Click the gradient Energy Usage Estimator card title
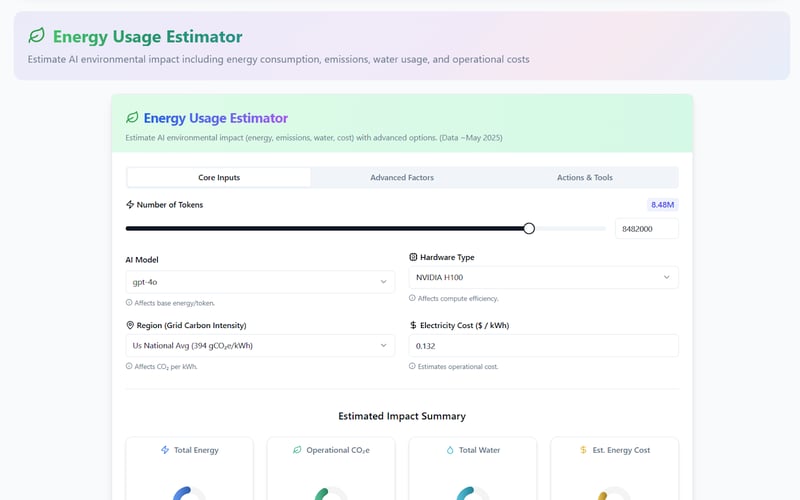The image size is (800, 500). pos(216,118)
